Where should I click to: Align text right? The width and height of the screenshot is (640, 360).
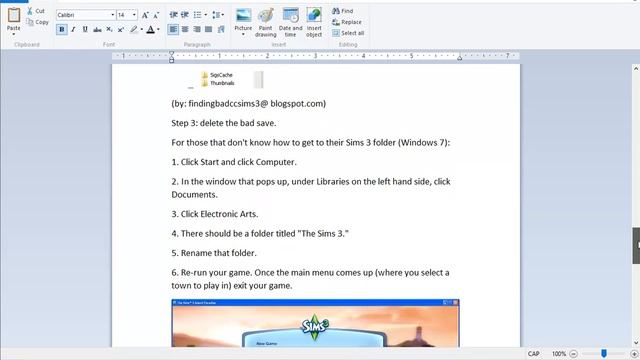(197, 29)
